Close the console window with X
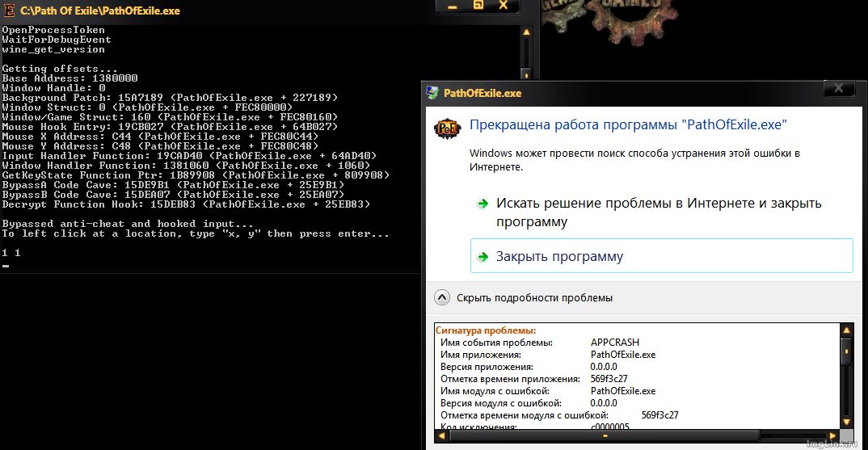Image resolution: width=868 pixels, height=450 pixels. coord(504,6)
